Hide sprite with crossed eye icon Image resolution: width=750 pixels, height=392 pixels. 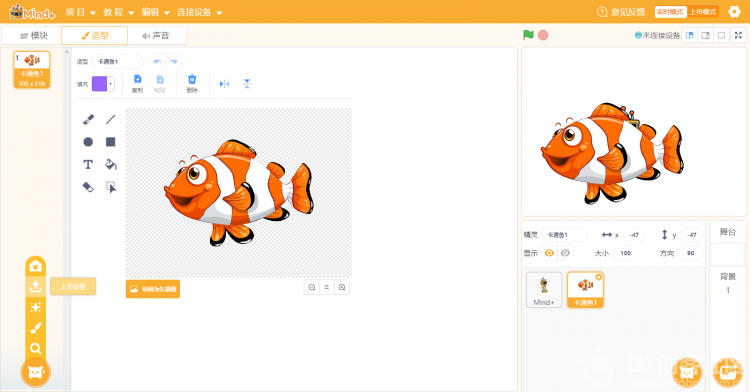pos(565,253)
